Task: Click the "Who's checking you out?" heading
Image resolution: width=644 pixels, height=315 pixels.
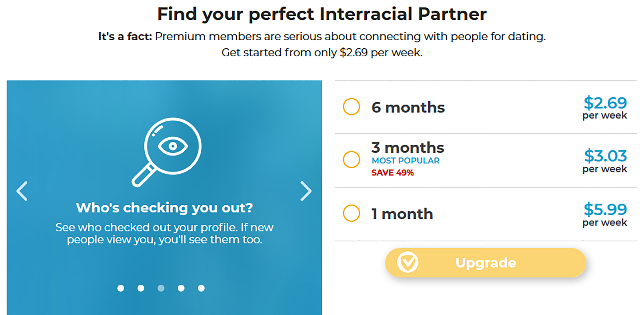Action: click(x=164, y=208)
